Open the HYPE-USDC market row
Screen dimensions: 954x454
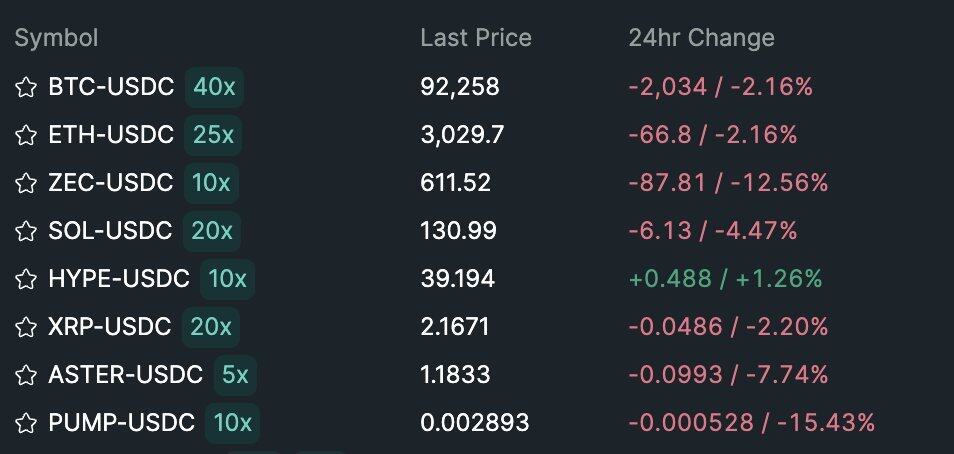pos(118,279)
